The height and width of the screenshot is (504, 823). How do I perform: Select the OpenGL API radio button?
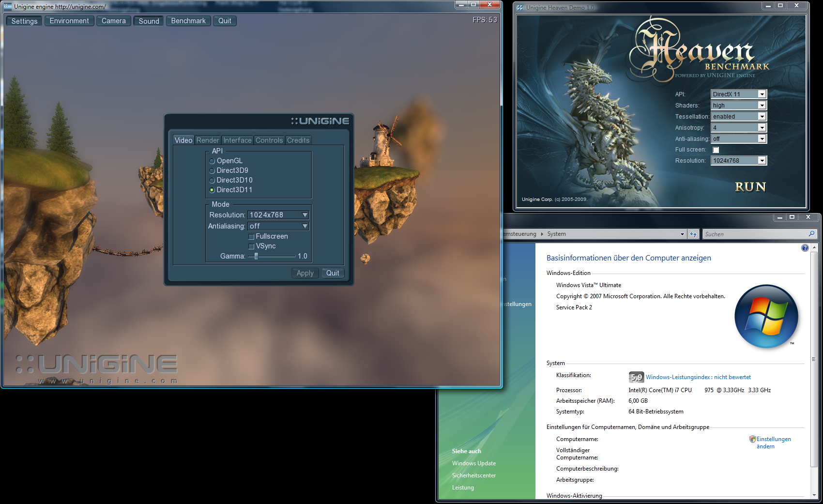pyautogui.click(x=212, y=161)
